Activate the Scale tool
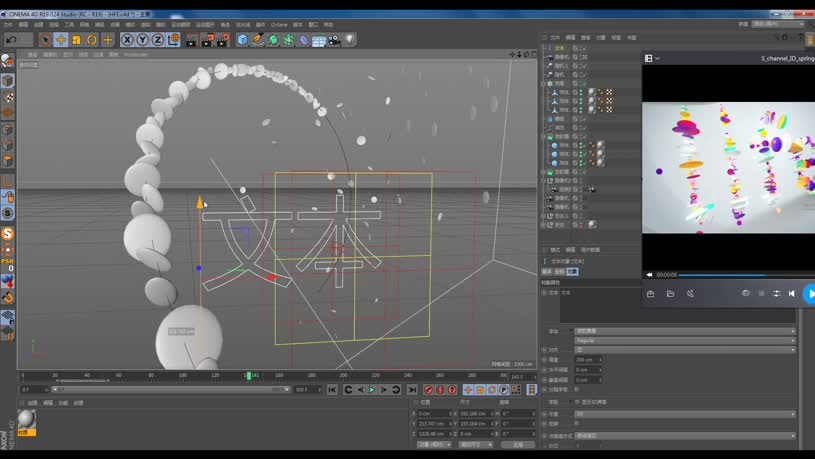 (x=76, y=40)
